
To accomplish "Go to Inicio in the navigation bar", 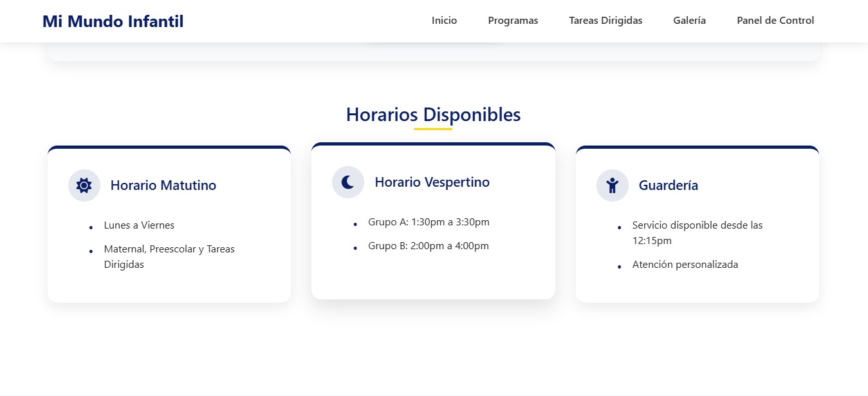I will (x=444, y=21).
